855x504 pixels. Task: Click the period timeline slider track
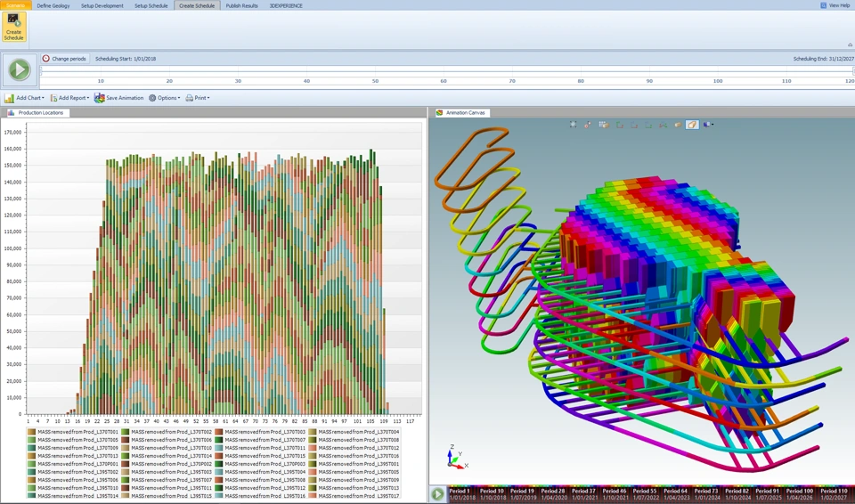(447, 70)
